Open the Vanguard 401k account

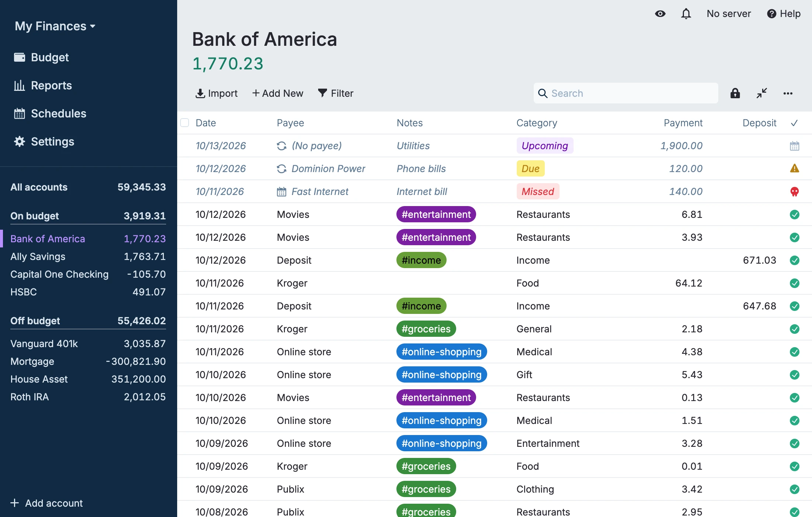(x=88, y=344)
